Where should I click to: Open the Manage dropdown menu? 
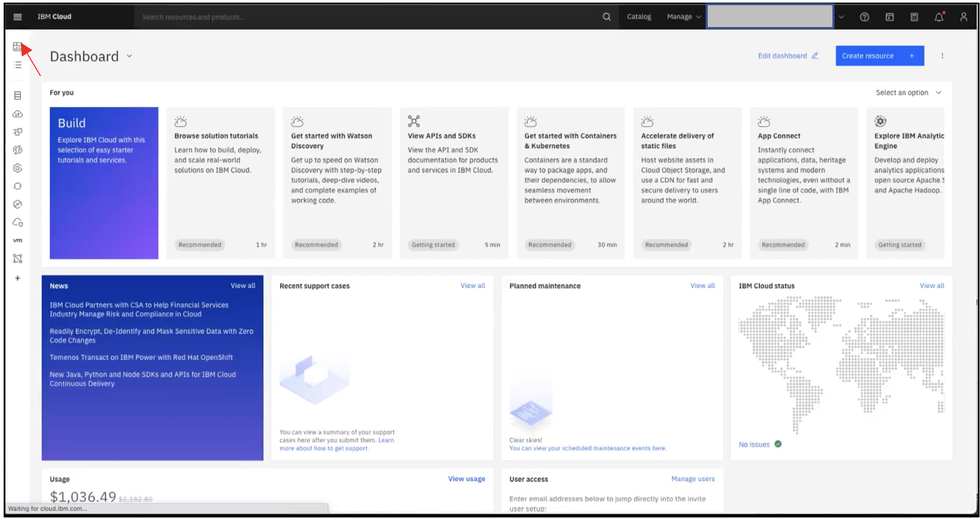click(684, 17)
